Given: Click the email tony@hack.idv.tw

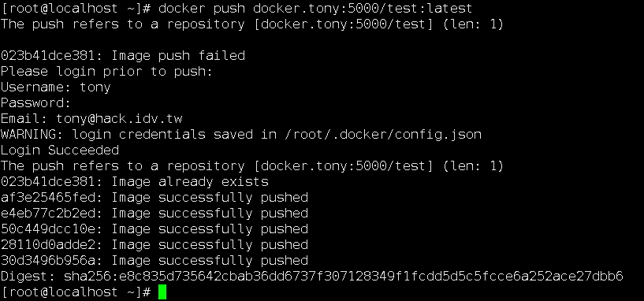Looking at the screenshot, I should [x=119, y=119].
